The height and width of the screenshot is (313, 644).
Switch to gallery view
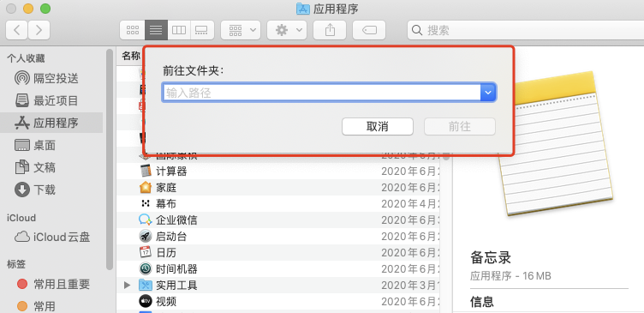point(202,30)
